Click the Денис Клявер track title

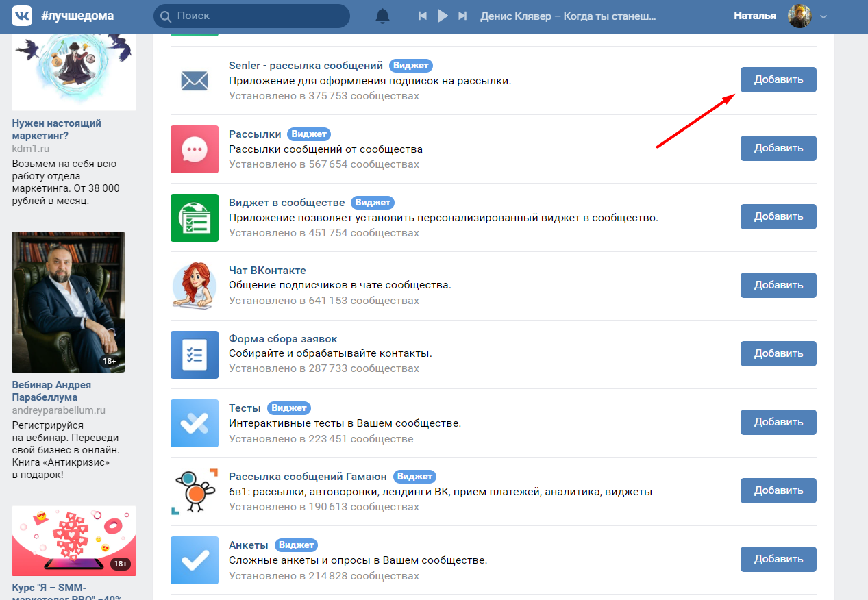point(569,16)
